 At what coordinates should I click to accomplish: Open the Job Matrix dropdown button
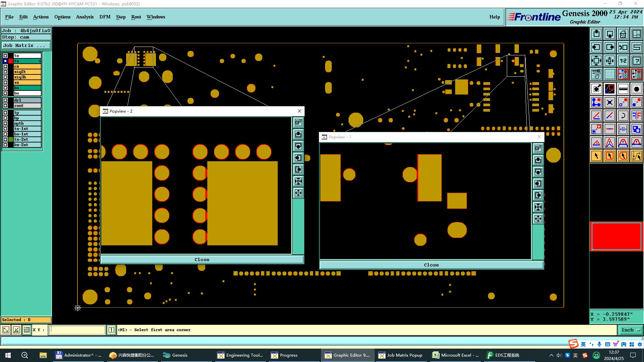pyautogui.click(x=26, y=46)
